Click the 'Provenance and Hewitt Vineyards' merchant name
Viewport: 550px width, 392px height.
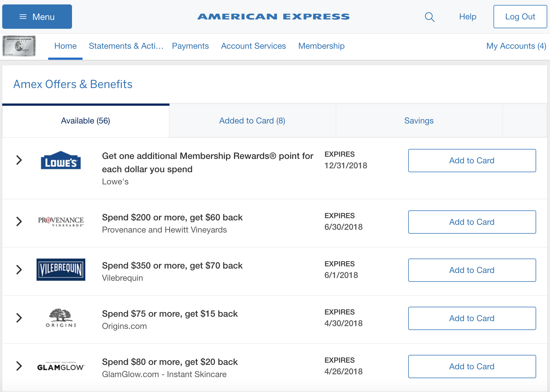point(165,230)
